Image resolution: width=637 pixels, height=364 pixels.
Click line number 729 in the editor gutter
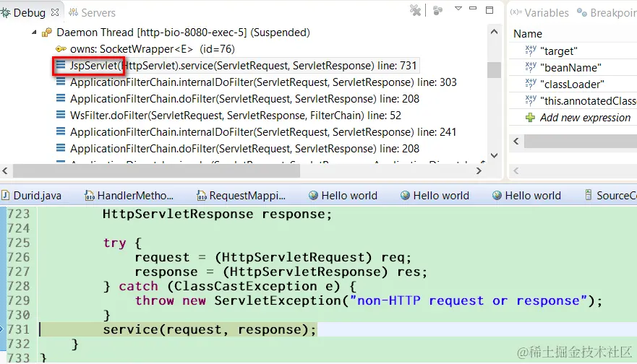click(19, 300)
